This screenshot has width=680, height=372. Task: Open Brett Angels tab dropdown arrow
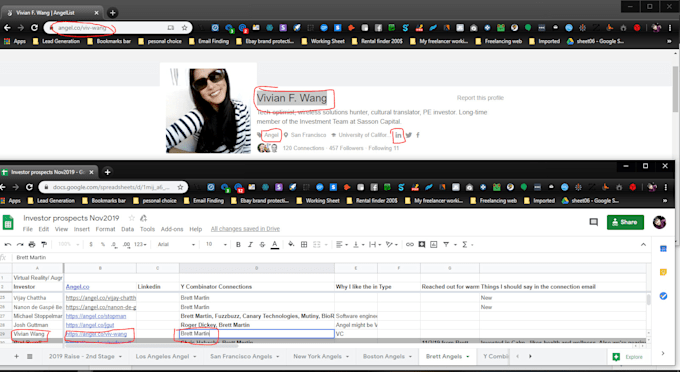pyautogui.click(x=468, y=357)
